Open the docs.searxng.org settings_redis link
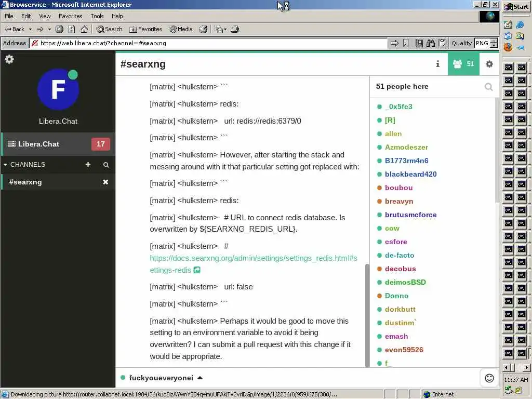The width and height of the screenshot is (532, 399). pos(254,264)
